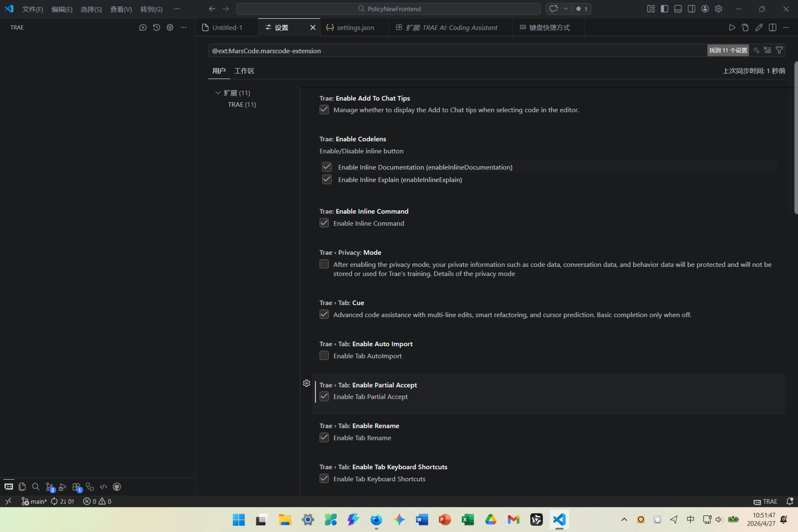This screenshot has width=798, height=532.
Task: Open the settings filter funnel icon
Action: point(779,50)
